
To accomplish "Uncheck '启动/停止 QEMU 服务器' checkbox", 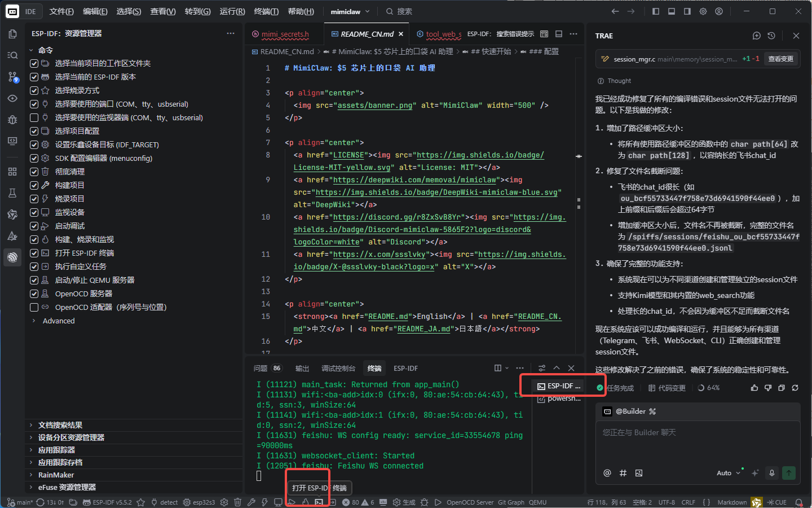I will tap(34, 280).
